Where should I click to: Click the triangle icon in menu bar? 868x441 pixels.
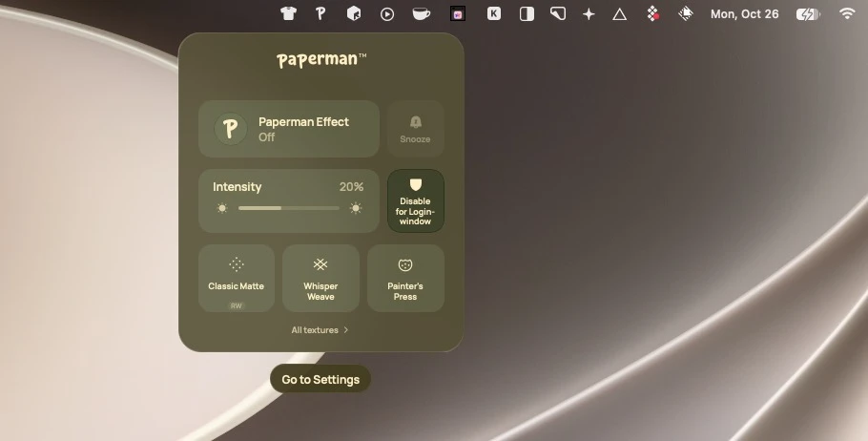tap(619, 14)
